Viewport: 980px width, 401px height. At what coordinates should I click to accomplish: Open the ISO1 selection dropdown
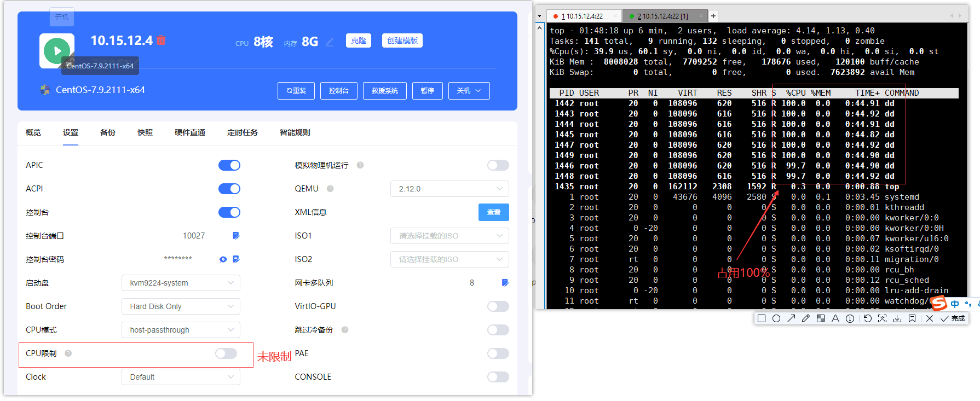pos(449,236)
